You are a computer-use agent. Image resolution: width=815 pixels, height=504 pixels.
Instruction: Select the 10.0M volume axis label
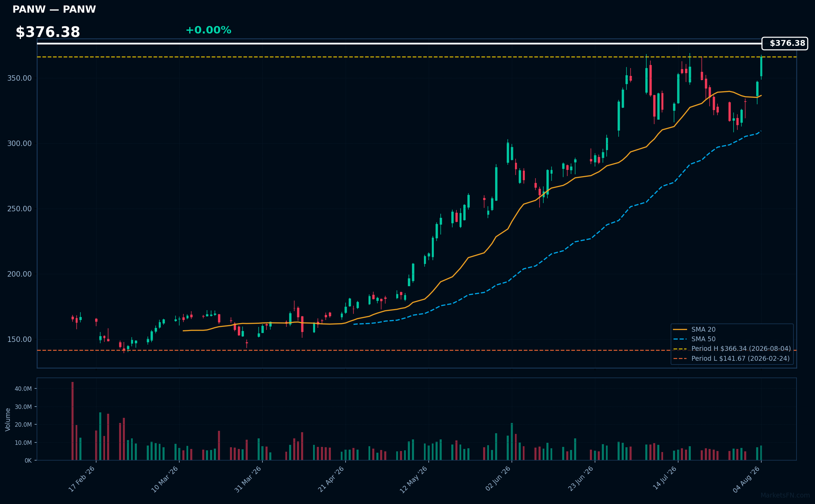[x=23, y=443]
